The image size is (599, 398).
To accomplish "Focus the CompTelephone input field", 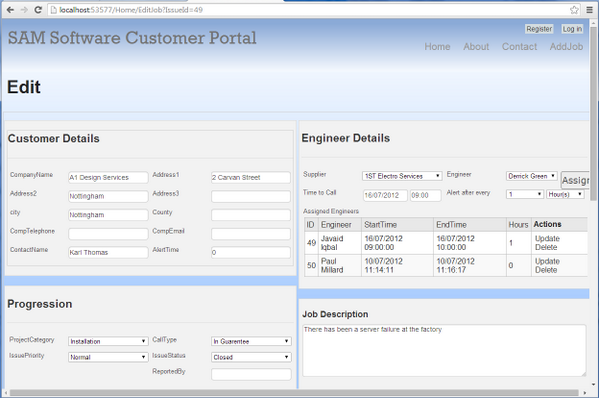I will point(108,233).
